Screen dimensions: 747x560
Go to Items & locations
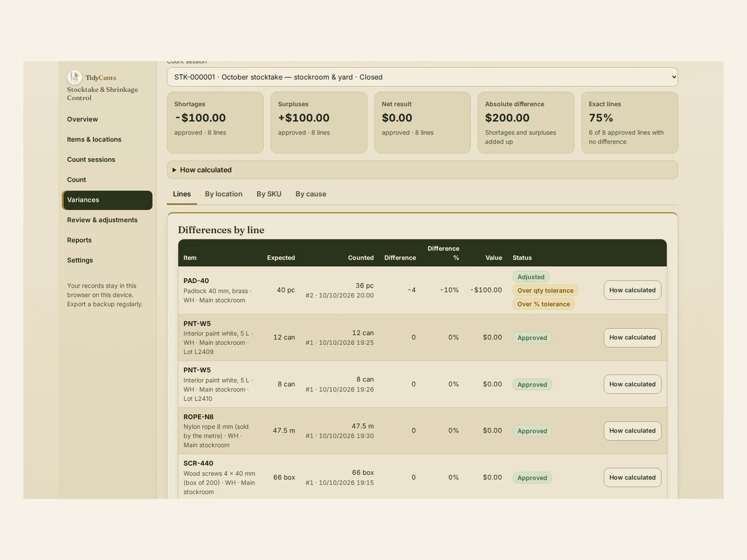[107, 140]
